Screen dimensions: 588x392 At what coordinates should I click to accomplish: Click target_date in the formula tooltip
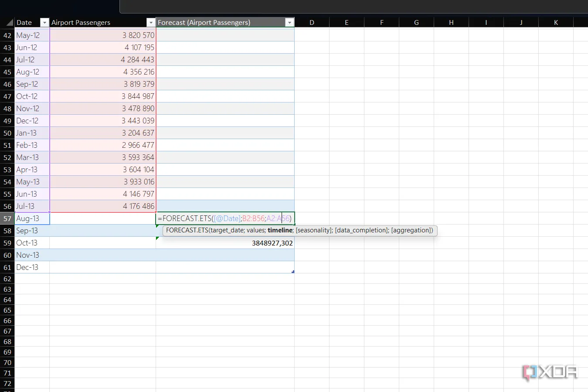pos(227,230)
